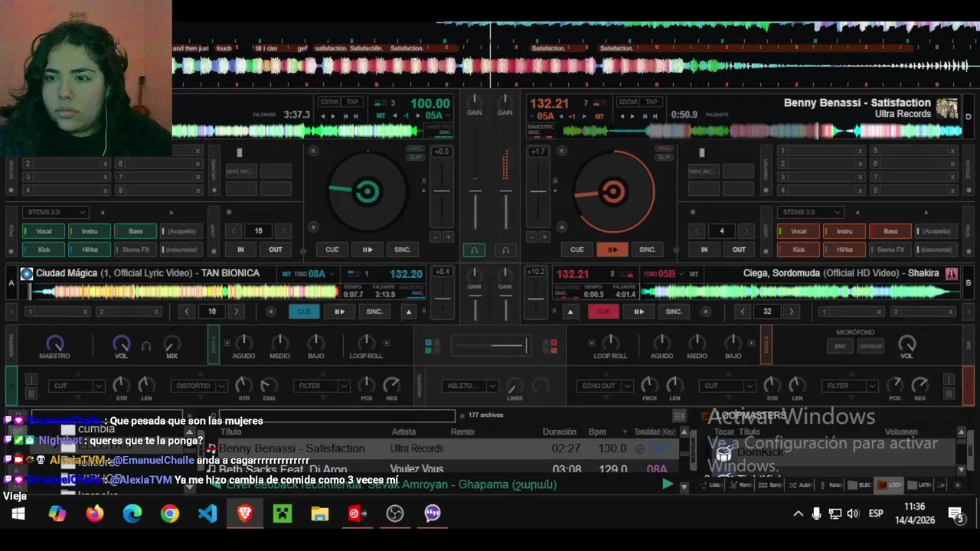Click the (Acapella) pad on the left deck
980x551 pixels.
pyautogui.click(x=181, y=231)
